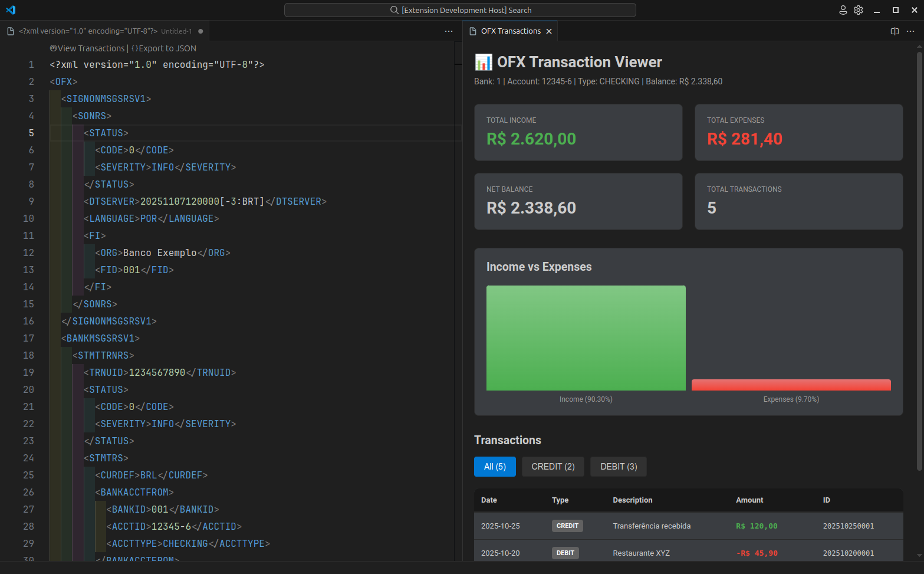Click transaction ID 202510250001
This screenshot has height=574, width=924.
tap(849, 526)
